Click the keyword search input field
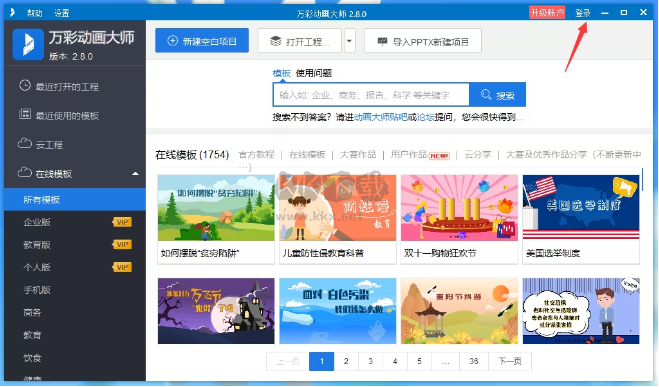 pyautogui.click(x=371, y=95)
